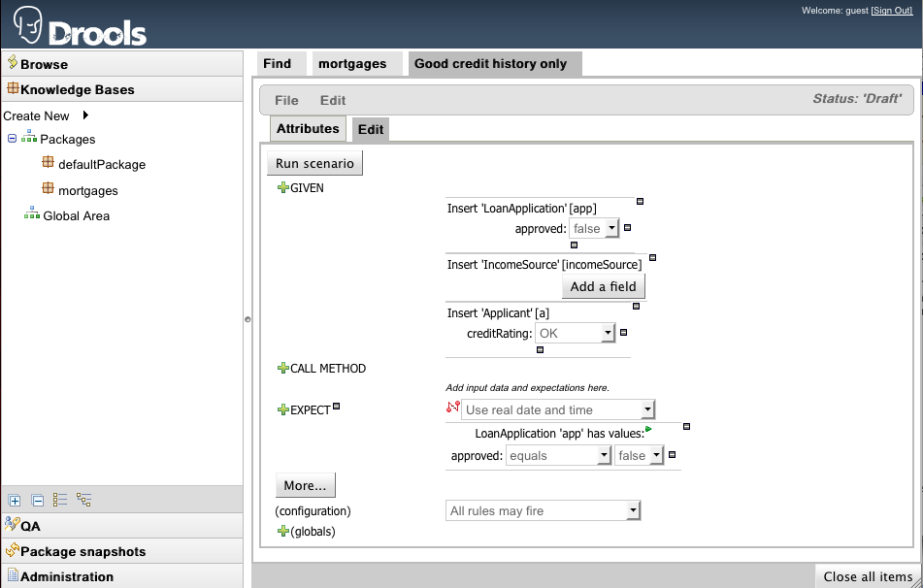Image resolution: width=923 pixels, height=588 pixels.
Task: Click the Collapse all minus icon in sidebar toolbar
Action: [x=38, y=501]
